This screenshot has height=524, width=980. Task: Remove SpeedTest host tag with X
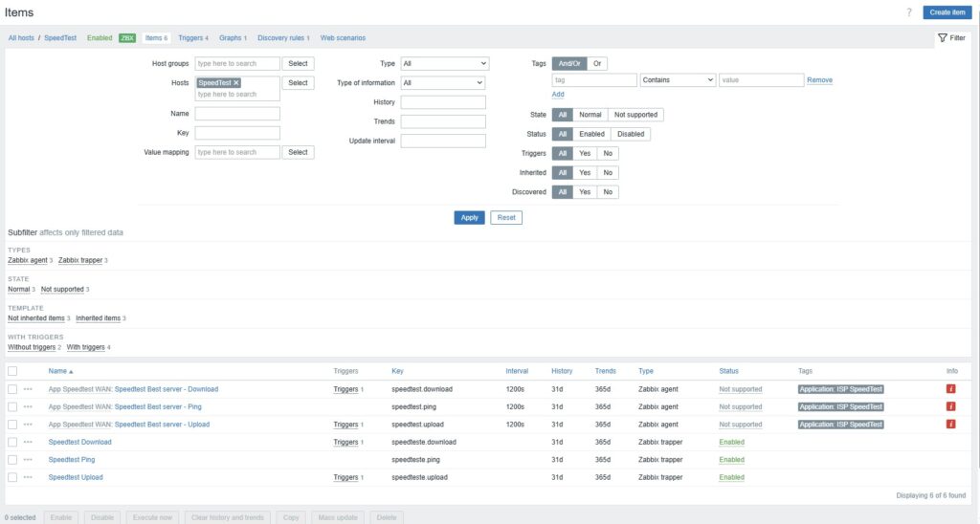tap(236, 83)
